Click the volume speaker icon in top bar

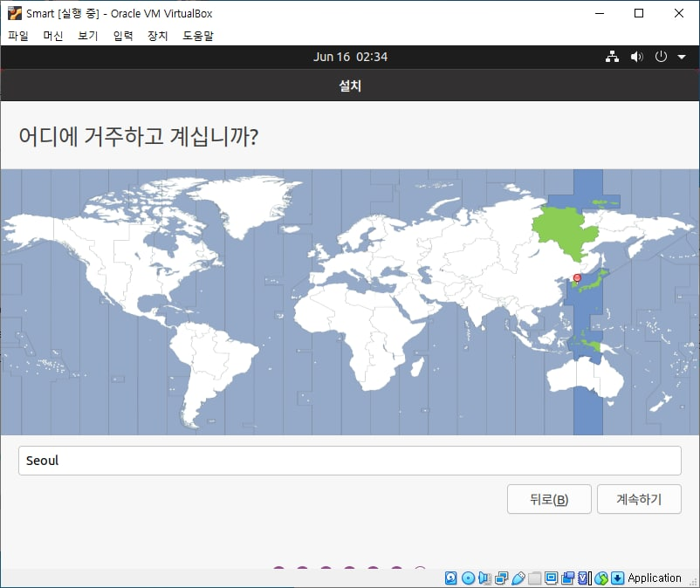636,57
